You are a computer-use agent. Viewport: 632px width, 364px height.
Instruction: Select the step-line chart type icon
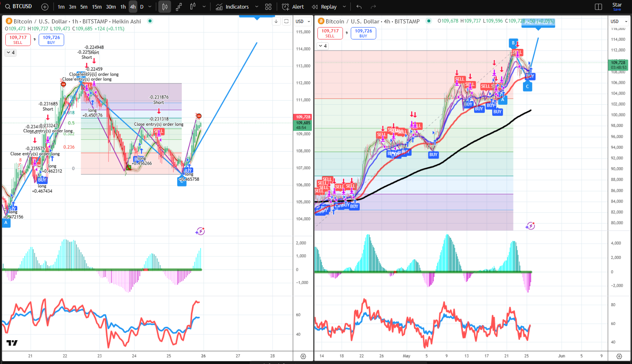click(179, 7)
